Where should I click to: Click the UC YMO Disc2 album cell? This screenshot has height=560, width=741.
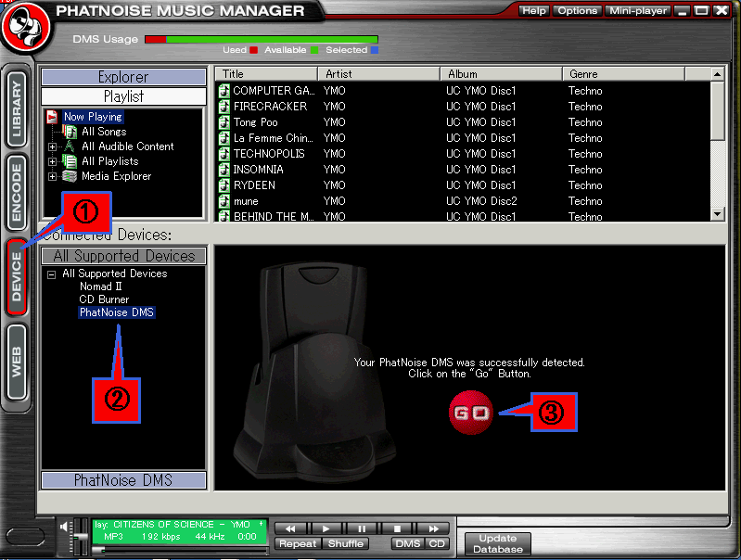click(481, 201)
